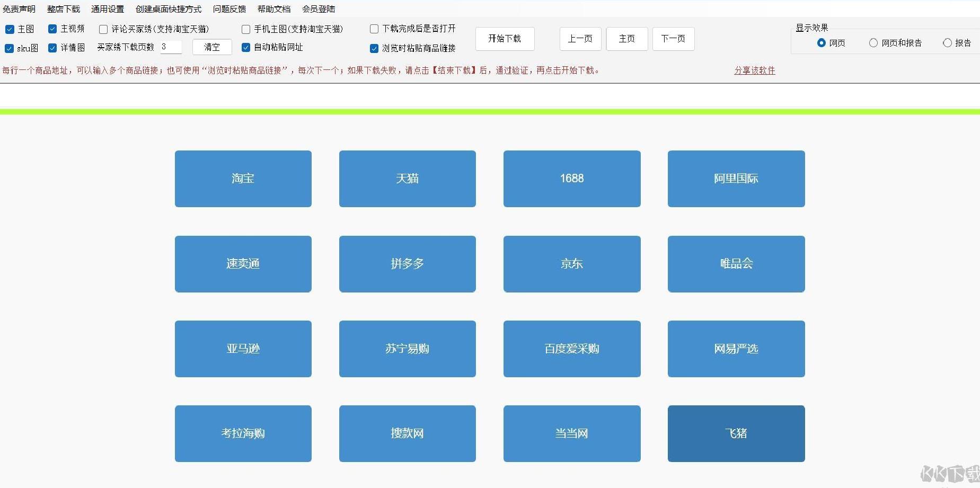Open the 京东 platform tile
980x488 pixels.
point(572,264)
